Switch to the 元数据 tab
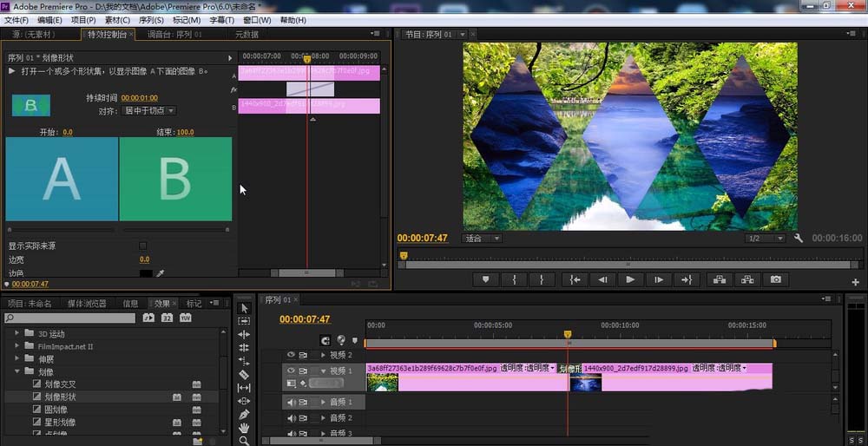The image size is (868, 446). click(x=247, y=35)
